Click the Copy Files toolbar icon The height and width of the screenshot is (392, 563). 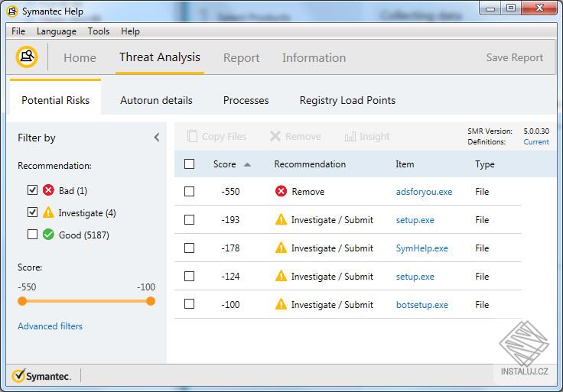[192, 137]
